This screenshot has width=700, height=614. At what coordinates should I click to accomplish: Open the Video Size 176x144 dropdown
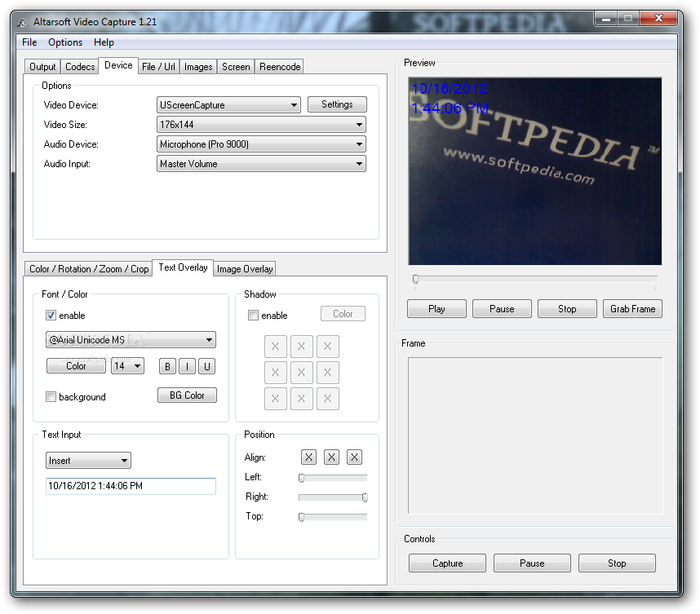pos(261,125)
